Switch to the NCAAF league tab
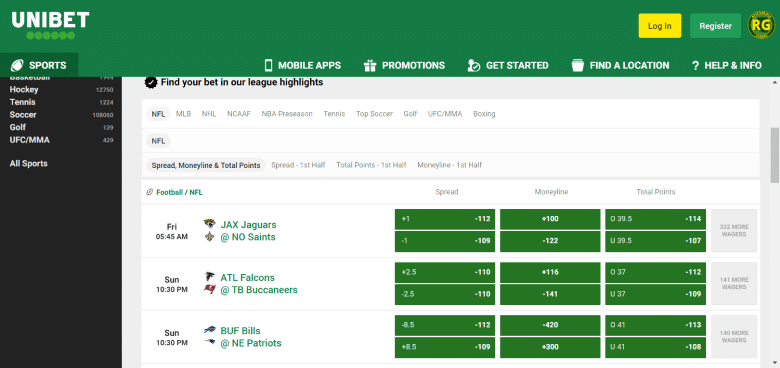The width and height of the screenshot is (780, 368). pyautogui.click(x=239, y=114)
